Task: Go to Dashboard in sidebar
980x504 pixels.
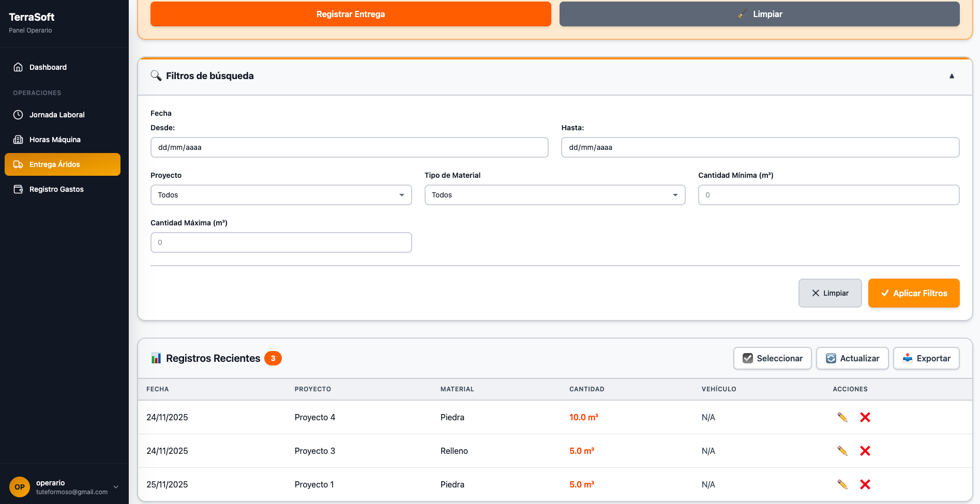Action: (48, 67)
